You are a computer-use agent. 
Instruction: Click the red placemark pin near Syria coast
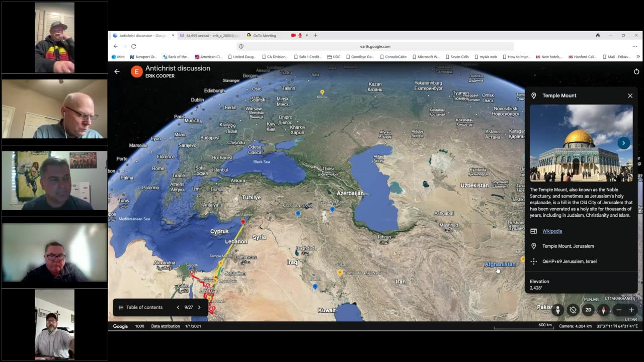pos(243,222)
